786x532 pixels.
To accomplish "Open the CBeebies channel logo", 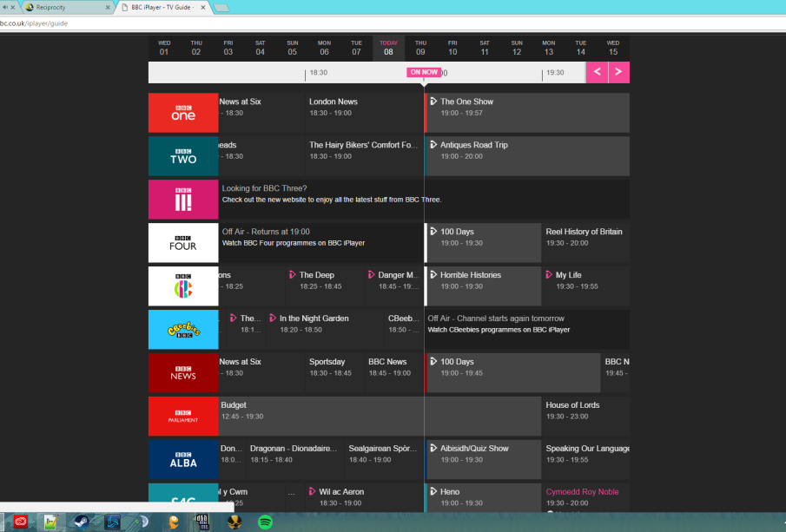I will pyautogui.click(x=183, y=330).
